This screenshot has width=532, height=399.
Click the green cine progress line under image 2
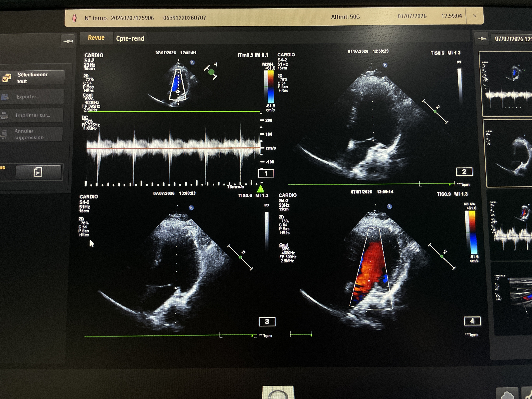coord(371,184)
